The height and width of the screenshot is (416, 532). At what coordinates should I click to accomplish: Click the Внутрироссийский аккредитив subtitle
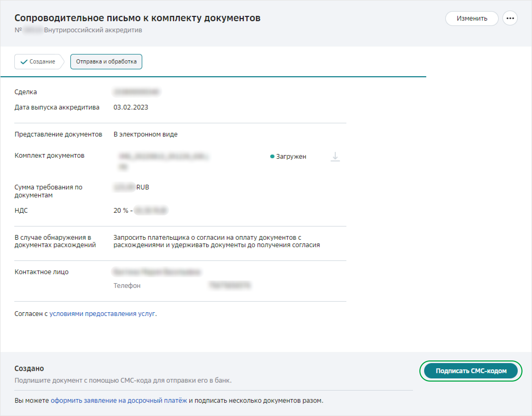(93, 30)
